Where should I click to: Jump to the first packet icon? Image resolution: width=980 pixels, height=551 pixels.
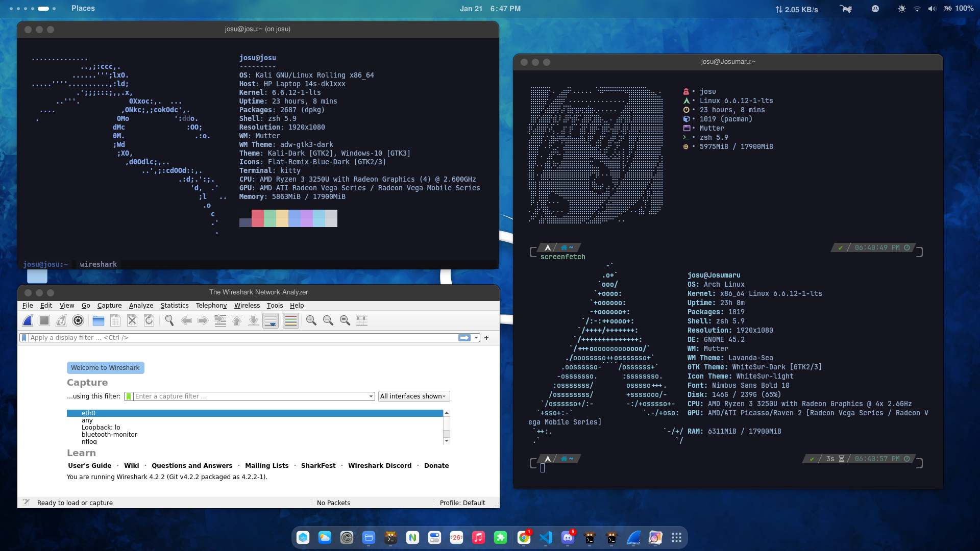point(237,320)
